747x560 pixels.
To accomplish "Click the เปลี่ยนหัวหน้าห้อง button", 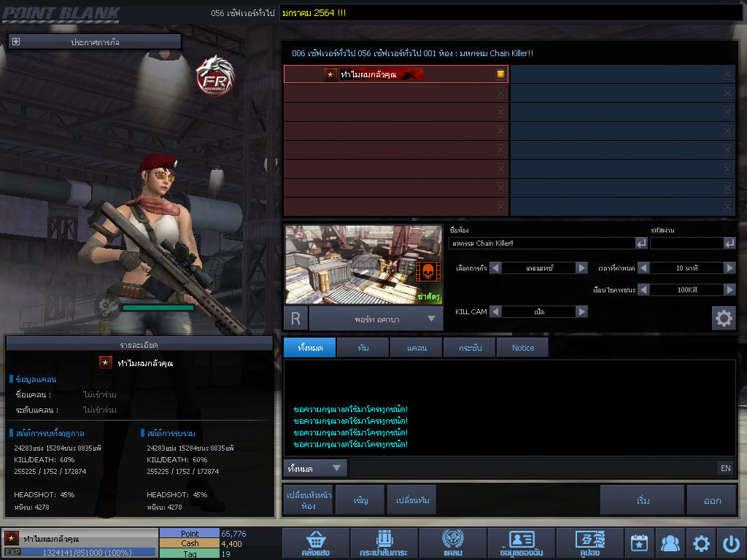I will click(309, 500).
